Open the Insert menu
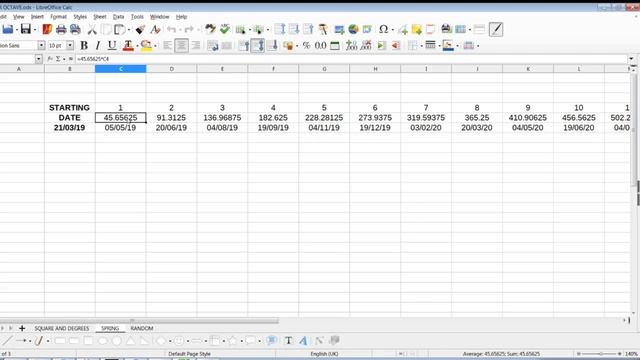Image resolution: width=640 pixels, height=360 pixels. [37, 17]
